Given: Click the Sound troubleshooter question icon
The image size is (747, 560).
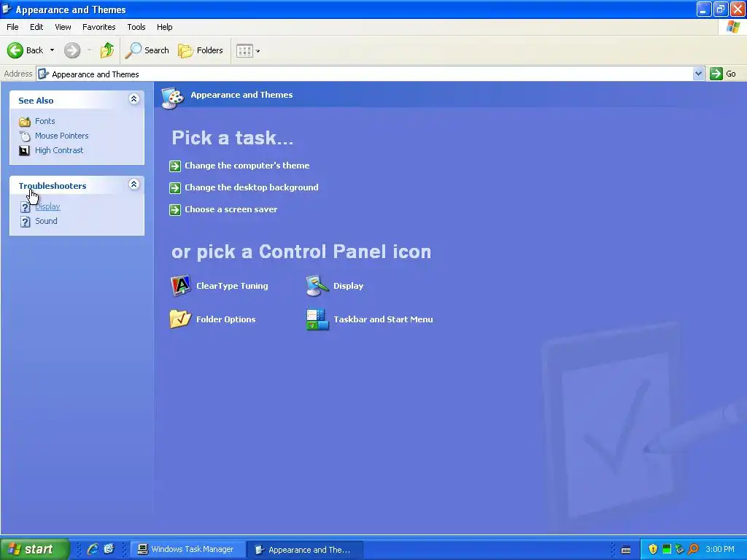Looking at the screenshot, I should pos(25,222).
